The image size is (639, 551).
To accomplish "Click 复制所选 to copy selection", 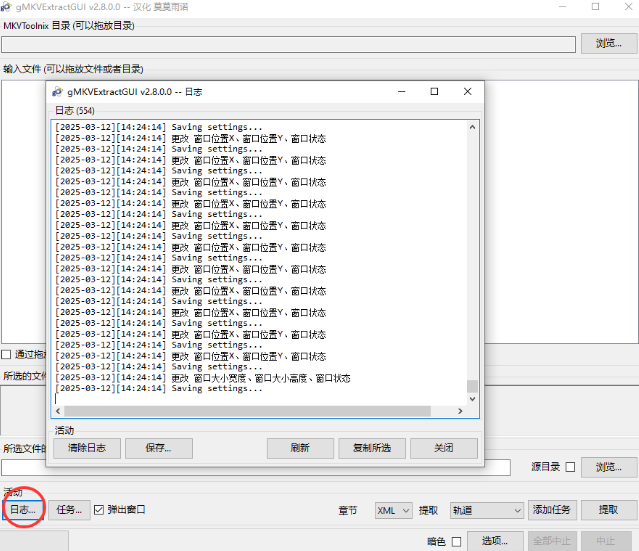I will [x=372, y=448].
